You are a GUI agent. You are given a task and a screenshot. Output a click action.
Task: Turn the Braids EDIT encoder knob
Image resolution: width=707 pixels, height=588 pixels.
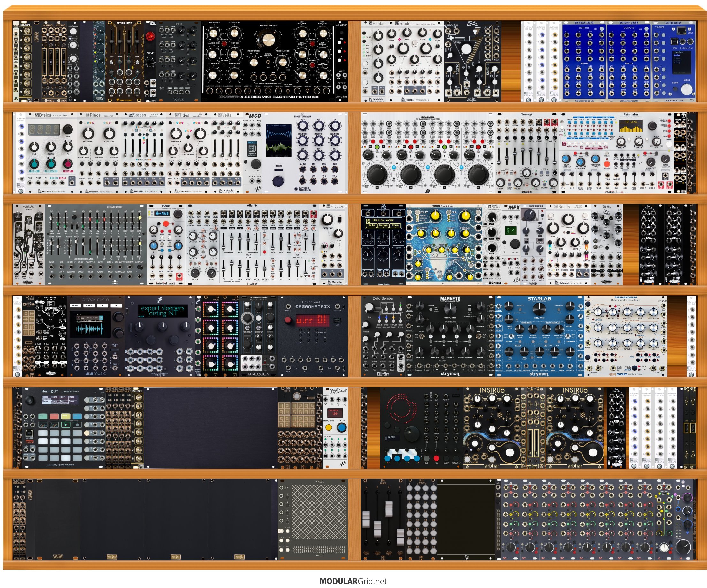click(68, 130)
